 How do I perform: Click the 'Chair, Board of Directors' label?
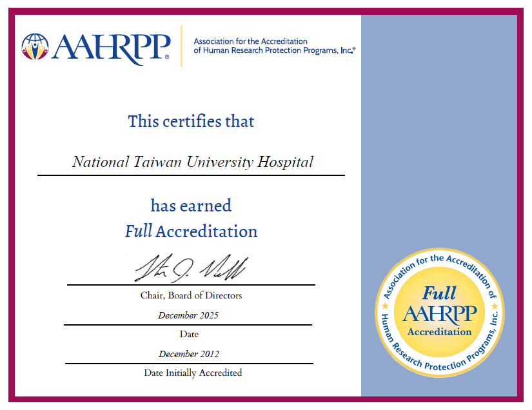point(191,296)
